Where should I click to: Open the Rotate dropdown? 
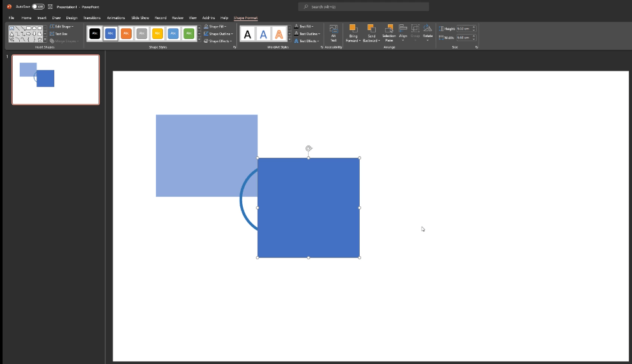428,33
